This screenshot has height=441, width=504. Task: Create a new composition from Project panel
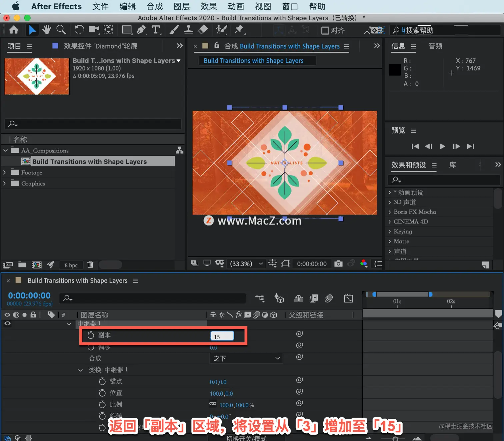click(x=36, y=265)
